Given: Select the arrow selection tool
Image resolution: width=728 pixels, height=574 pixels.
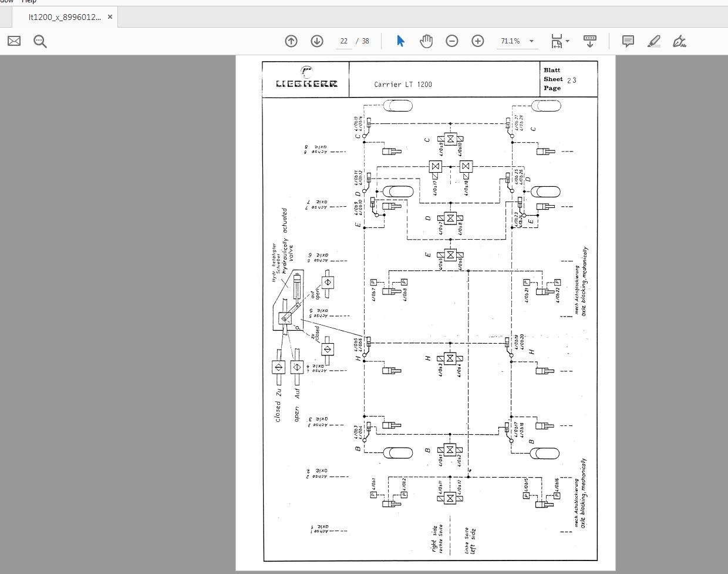Looking at the screenshot, I should pyautogui.click(x=400, y=41).
